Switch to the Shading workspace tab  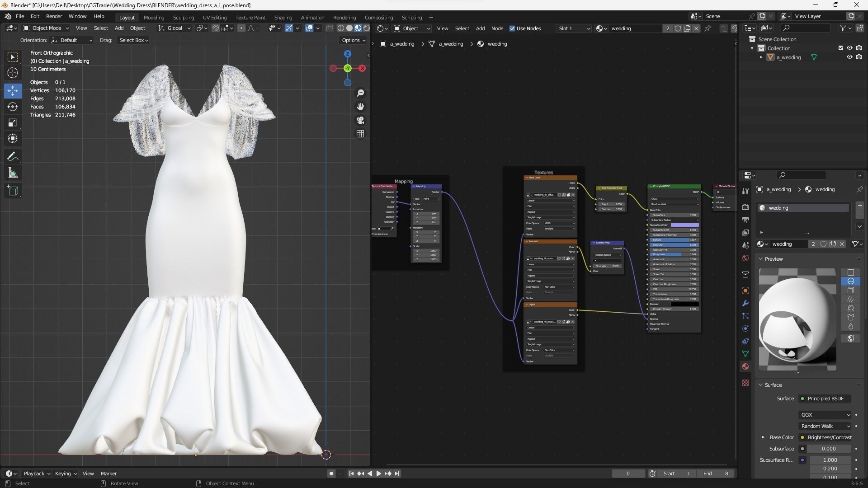(283, 18)
